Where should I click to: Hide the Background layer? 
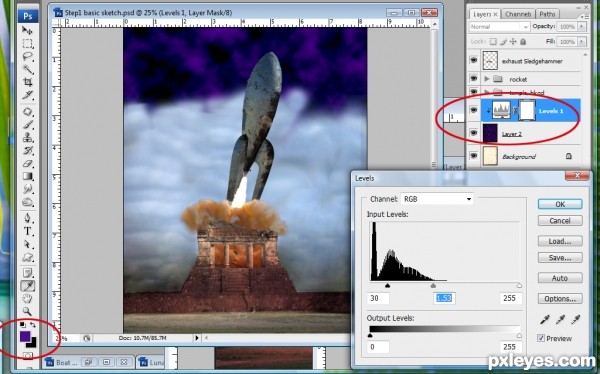tap(474, 156)
